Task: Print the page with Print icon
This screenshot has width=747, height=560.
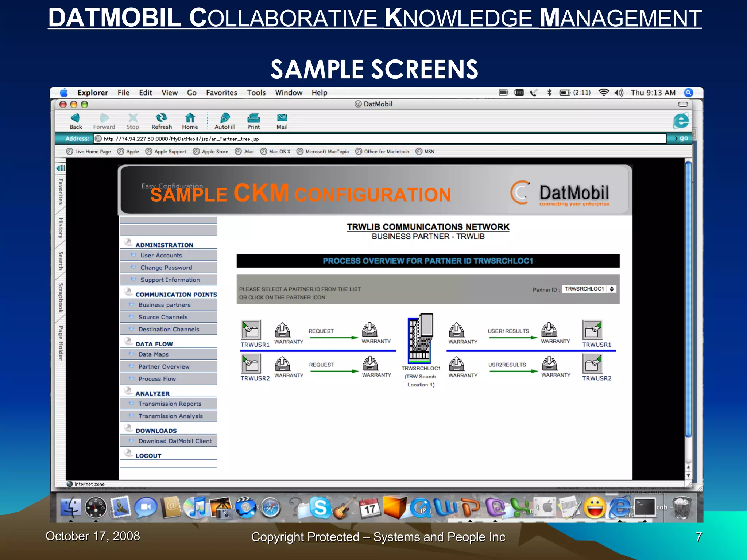Action: click(x=253, y=117)
